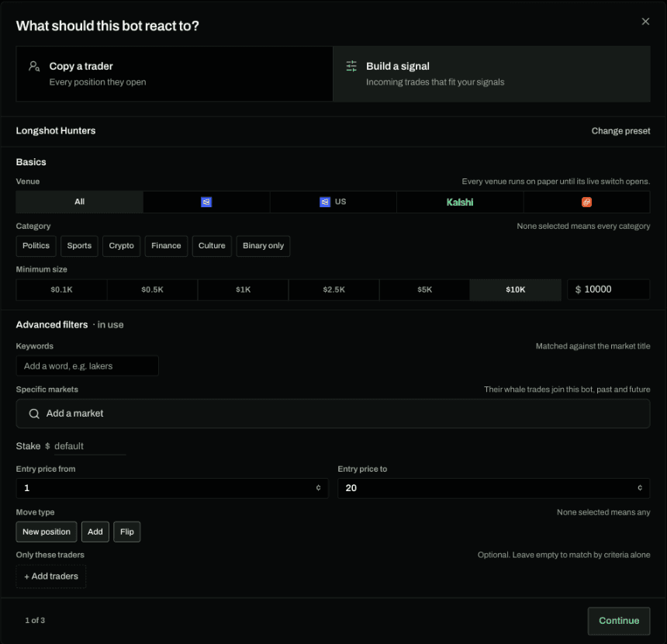This screenshot has height=644, width=667.
Task: Toggle the Crypto category chip
Action: click(121, 246)
